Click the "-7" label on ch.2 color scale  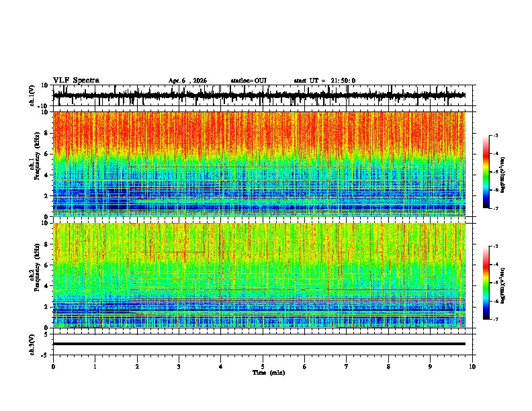pos(496,319)
